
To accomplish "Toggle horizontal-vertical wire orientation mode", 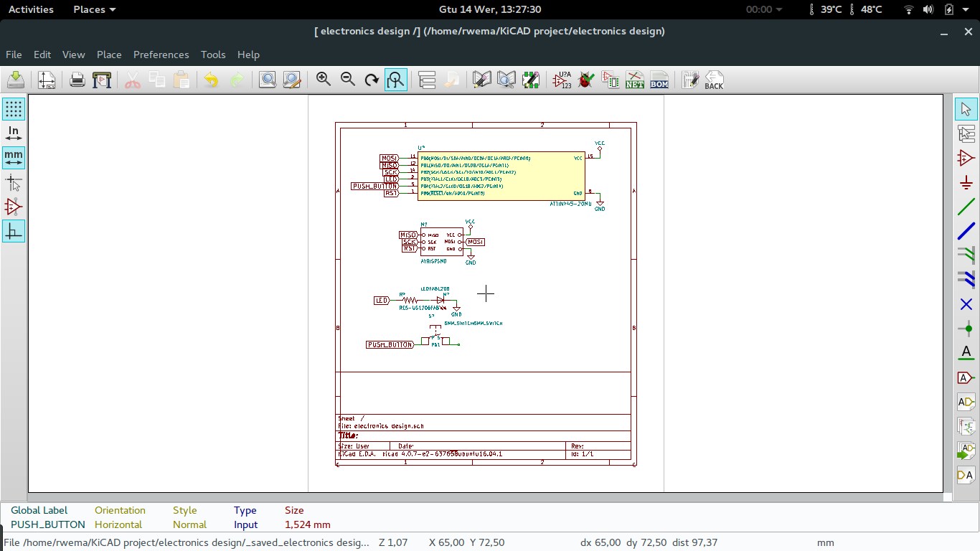I will click(14, 230).
